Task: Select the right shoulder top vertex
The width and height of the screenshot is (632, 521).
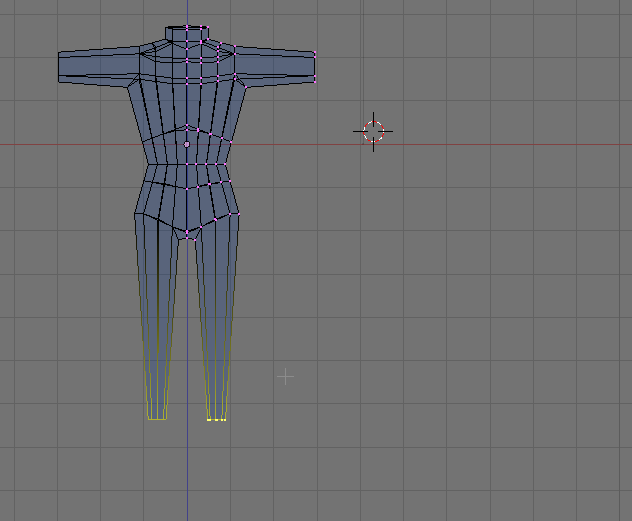Action: click(235, 48)
